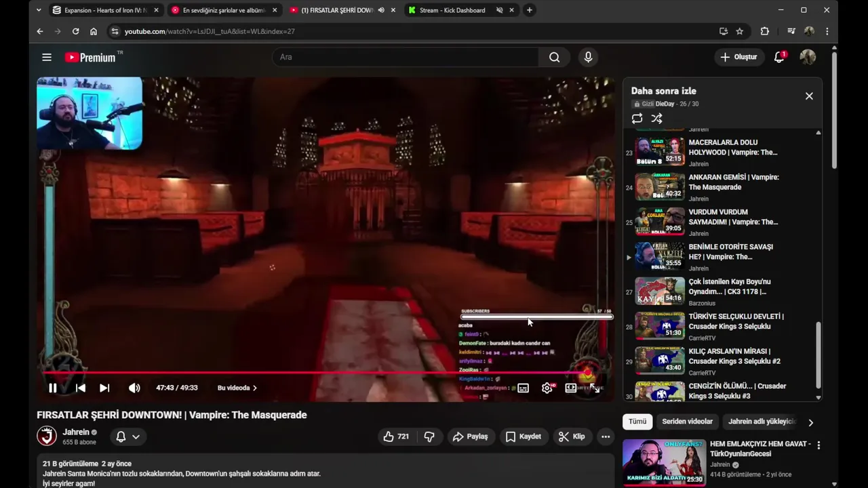
Task: Open options menu for 'HEM EMLAKÇIYIZ' video
Action: point(818,445)
